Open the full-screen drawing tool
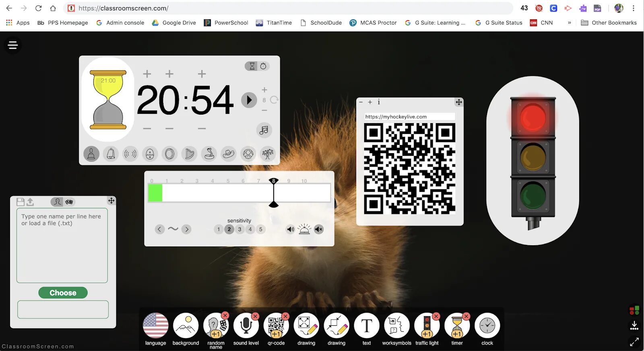This screenshot has width=644, height=351. click(306, 326)
